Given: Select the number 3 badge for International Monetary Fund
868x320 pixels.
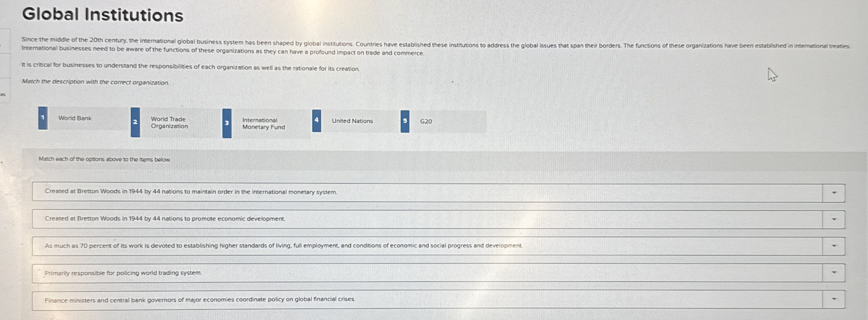Looking at the screenshot, I should tap(227, 123).
